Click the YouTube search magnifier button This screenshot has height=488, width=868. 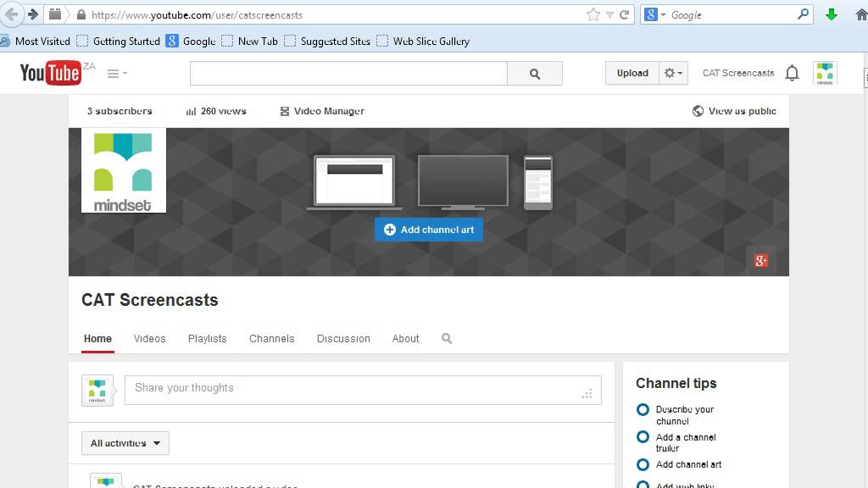(535, 74)
